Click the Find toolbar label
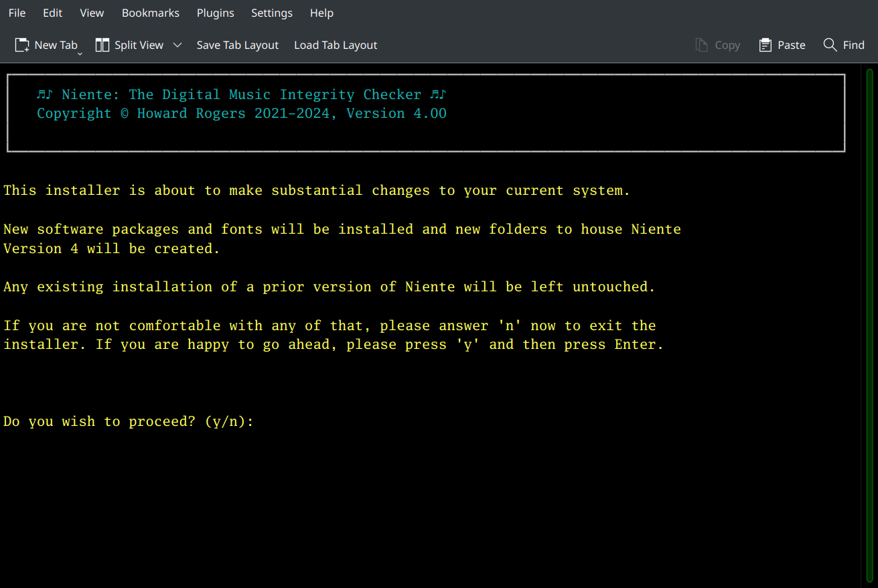The image size is (878, 588). click(853, 44)
